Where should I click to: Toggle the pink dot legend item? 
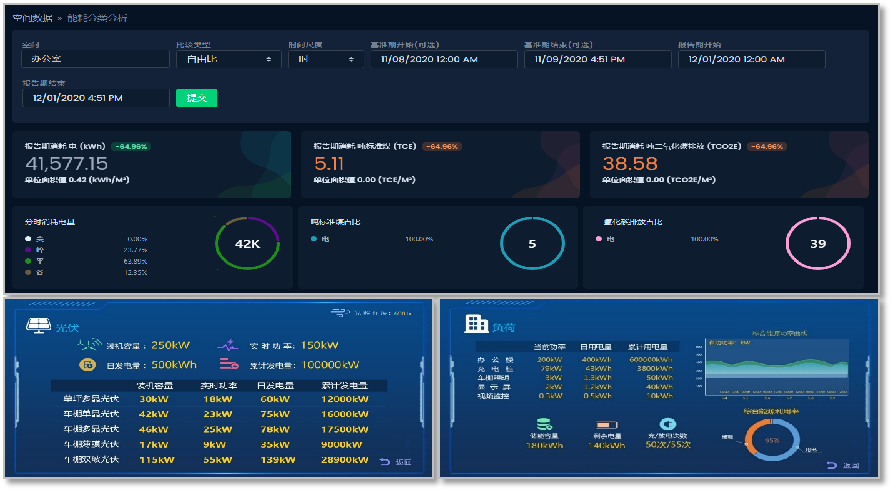coord(598,239)
